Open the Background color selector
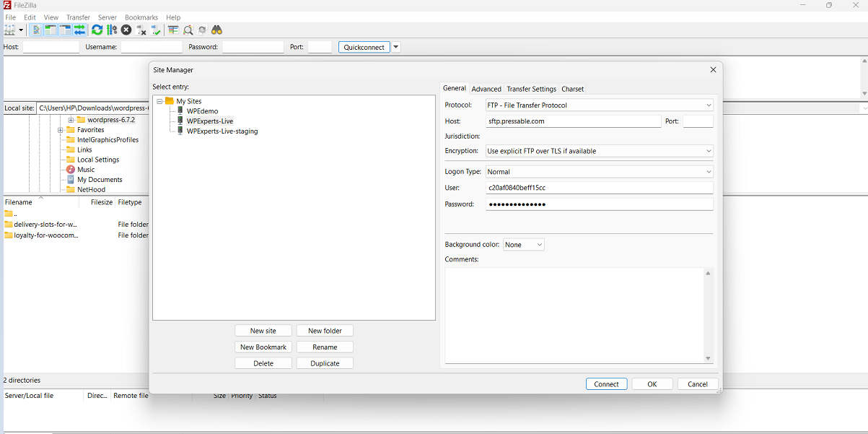The height and width of the screenshot is (434, 868). coord(523,244)
